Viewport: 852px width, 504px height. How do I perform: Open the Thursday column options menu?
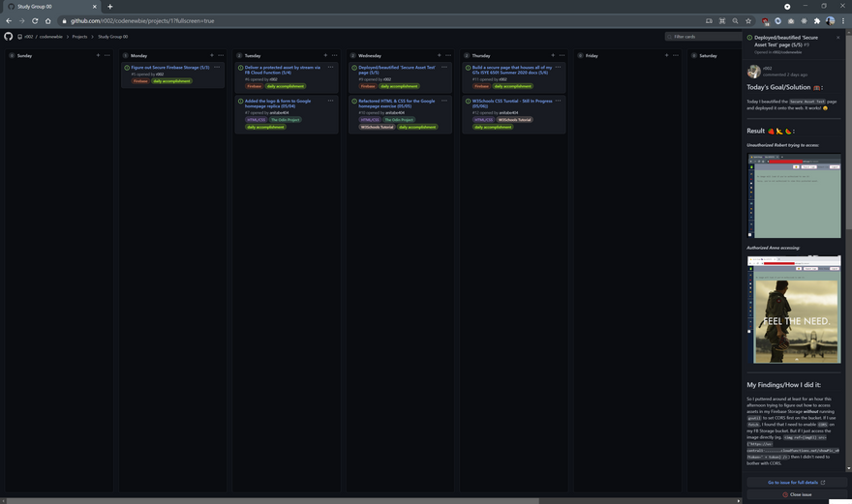tap(562, 55)
